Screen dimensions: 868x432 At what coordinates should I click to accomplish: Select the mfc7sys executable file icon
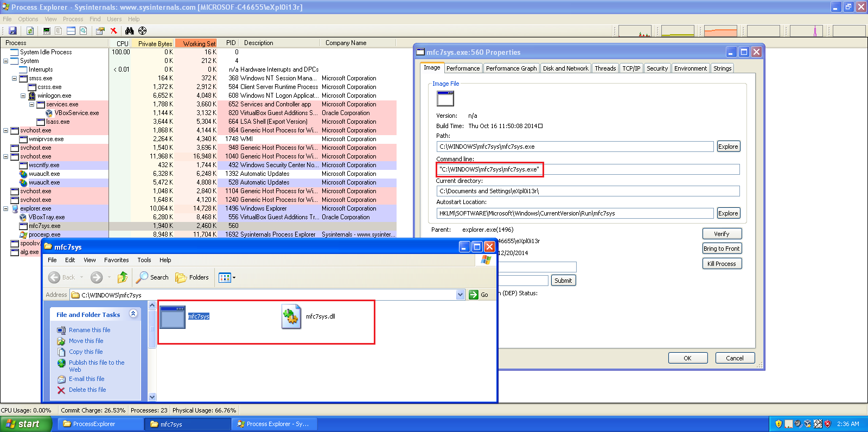(x=173, y=317)
